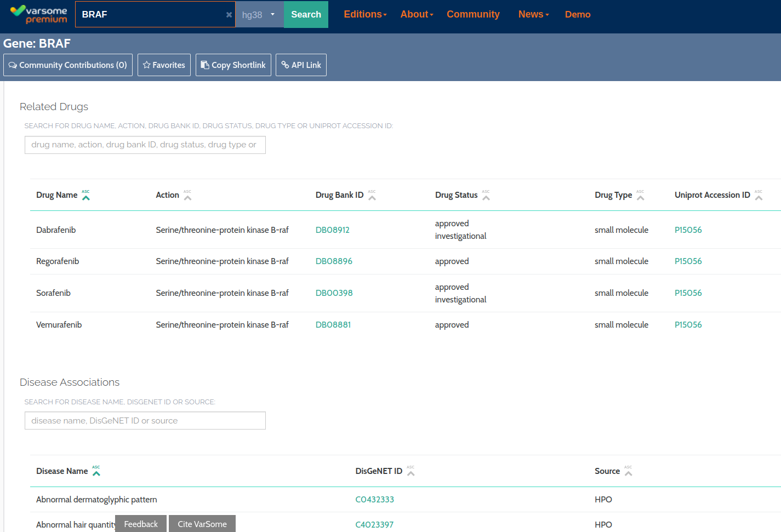This screenshot has height=532, width=781.
Task: Open the Demo page from navbar
Action: (578, 15)
